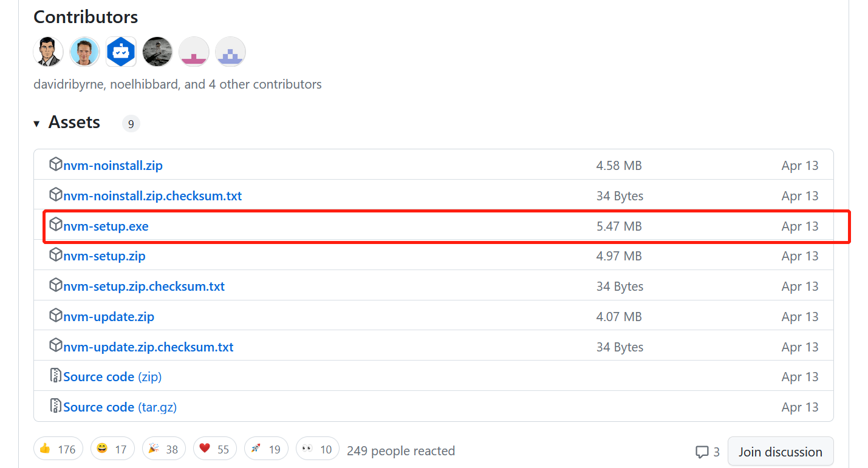Download nvm-update.zip.checksum.txt
The width and height of the screenshot is (868, 468).
coord(148,347)
